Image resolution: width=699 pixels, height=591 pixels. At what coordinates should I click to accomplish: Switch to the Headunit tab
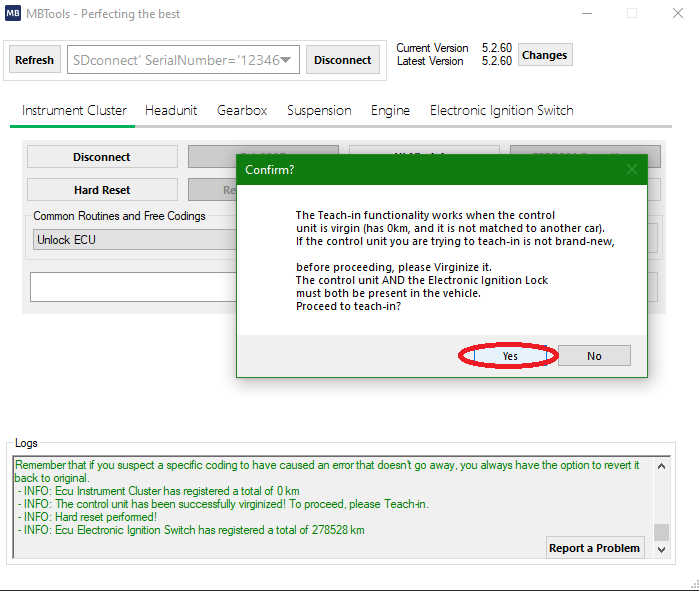pos(171,110)
